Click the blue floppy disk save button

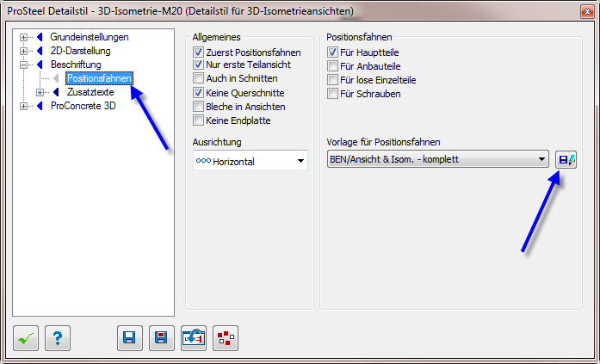coord(130,338)
